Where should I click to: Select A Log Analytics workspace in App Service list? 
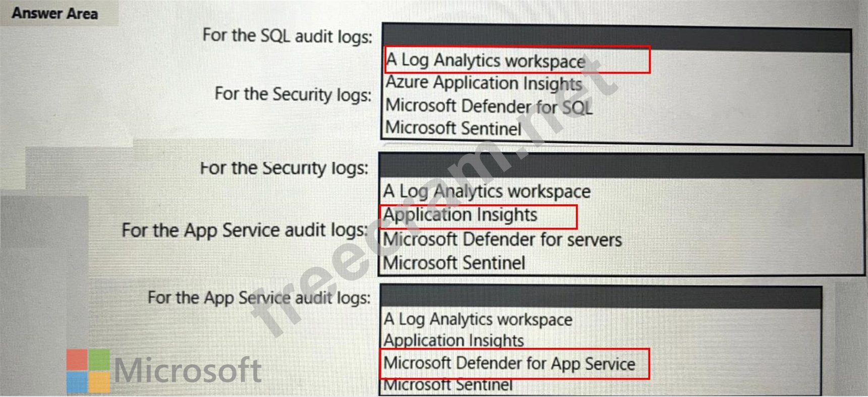point(477,319)
